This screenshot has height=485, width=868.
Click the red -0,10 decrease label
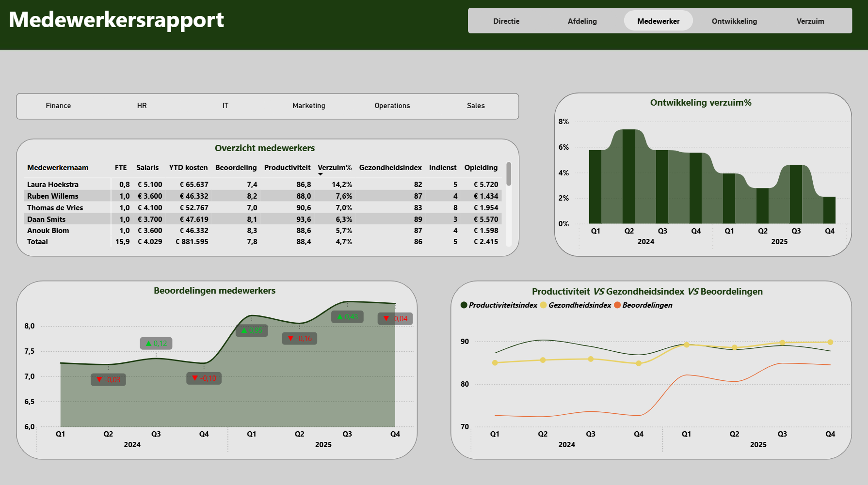click(204, 378)
